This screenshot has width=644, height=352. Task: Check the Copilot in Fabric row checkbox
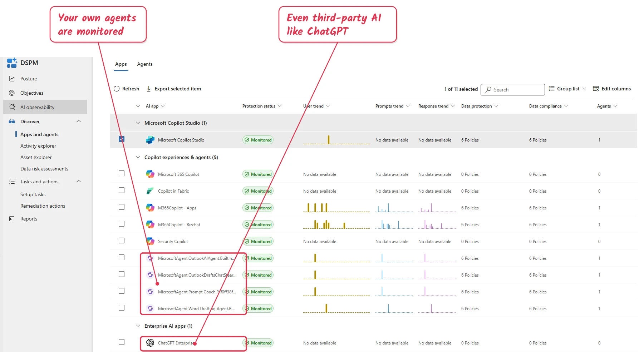(122, 190)
